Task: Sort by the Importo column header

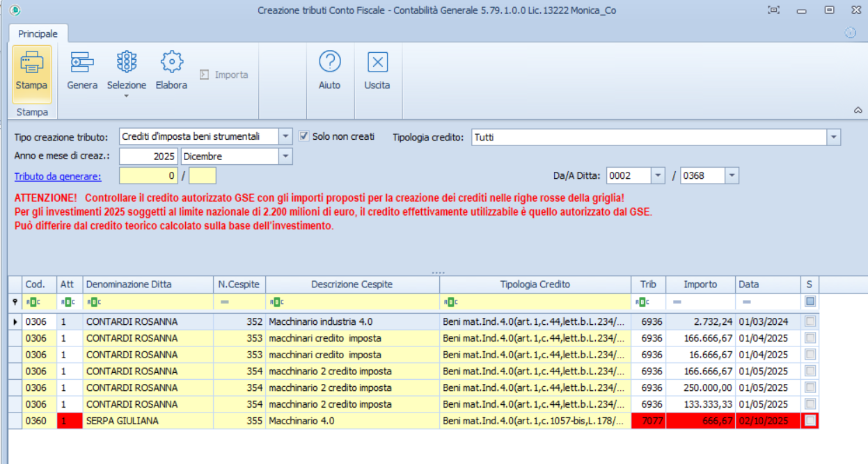Action: point(700,285)
